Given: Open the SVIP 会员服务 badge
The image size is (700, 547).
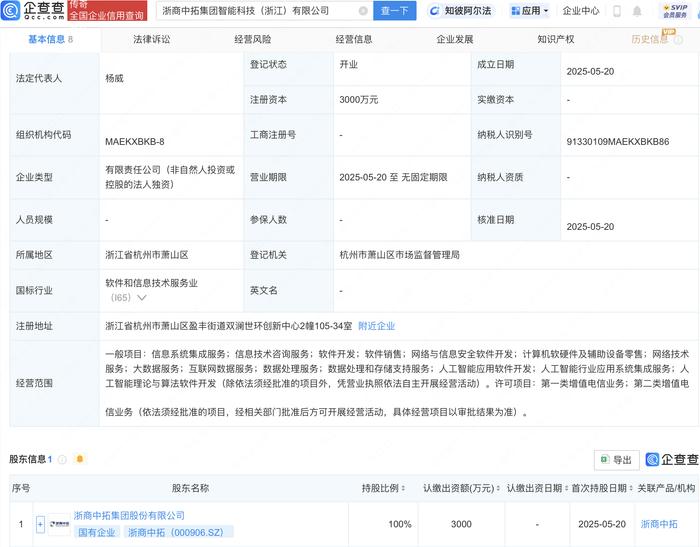Looking at the screenshot, I should click(675, 11).
